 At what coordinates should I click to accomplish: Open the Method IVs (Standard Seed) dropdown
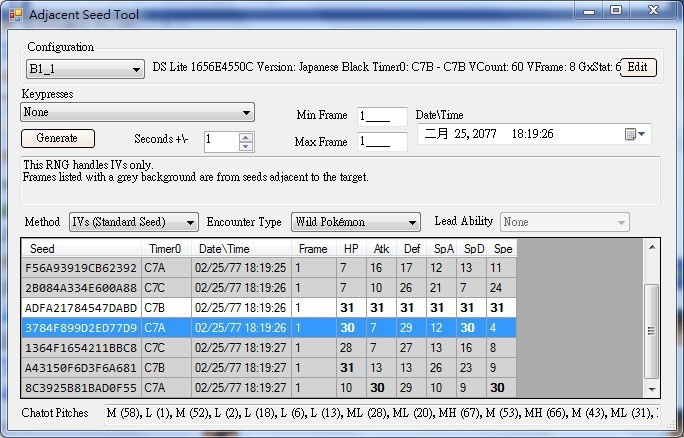pyautogui.click(x=133, y=222)
